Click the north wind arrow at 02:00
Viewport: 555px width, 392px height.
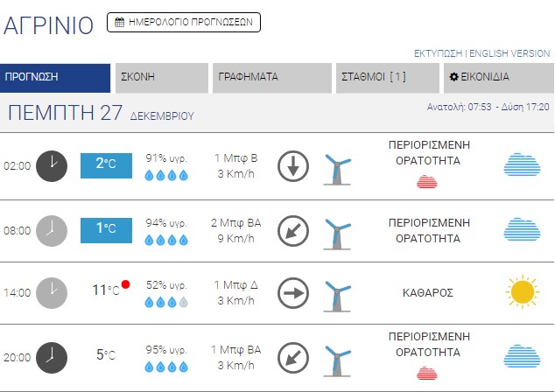tap(294, 166)
